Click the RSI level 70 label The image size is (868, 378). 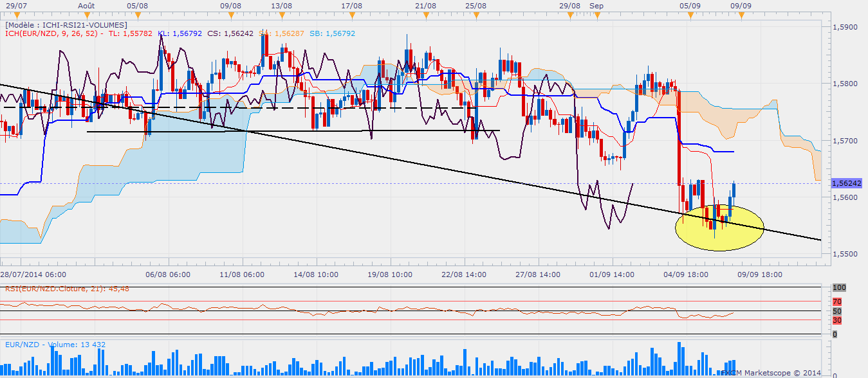pyautogui.click(x=836, y=301)
